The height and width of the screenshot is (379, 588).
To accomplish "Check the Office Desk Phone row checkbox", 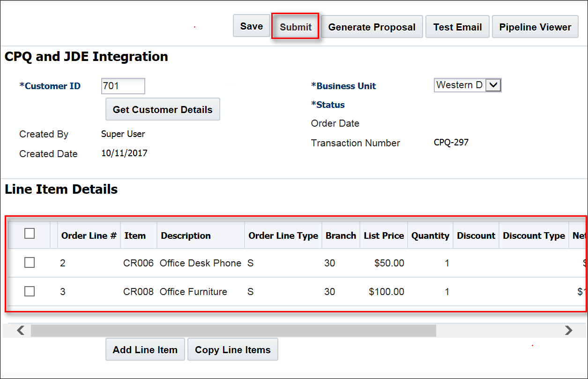I will [30, 263].
